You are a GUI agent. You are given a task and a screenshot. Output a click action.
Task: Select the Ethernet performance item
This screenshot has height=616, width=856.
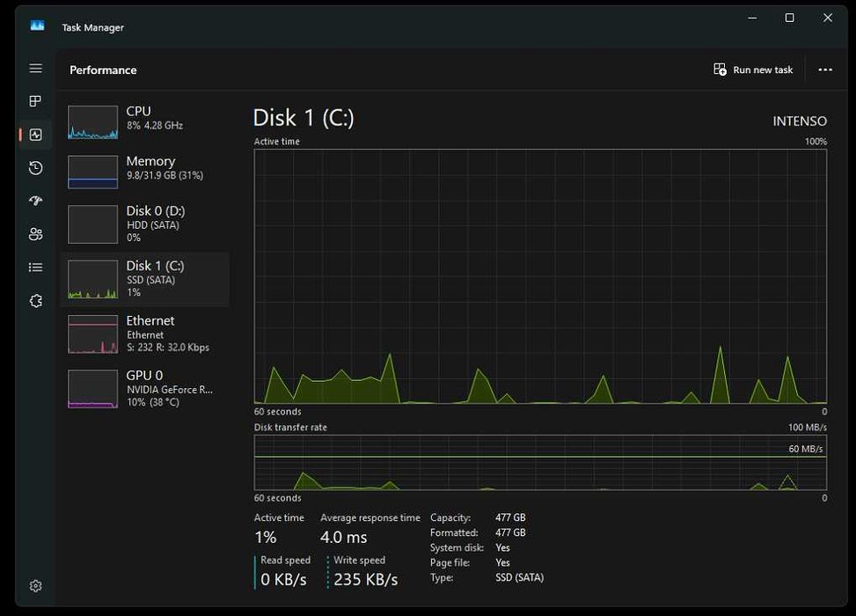[x=144, y=334]
